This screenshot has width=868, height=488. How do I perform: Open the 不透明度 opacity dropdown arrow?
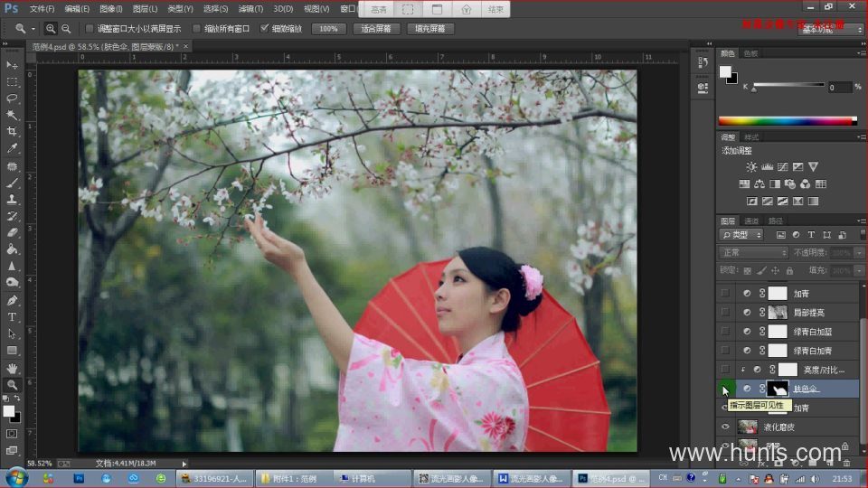(x=859, y=252)
